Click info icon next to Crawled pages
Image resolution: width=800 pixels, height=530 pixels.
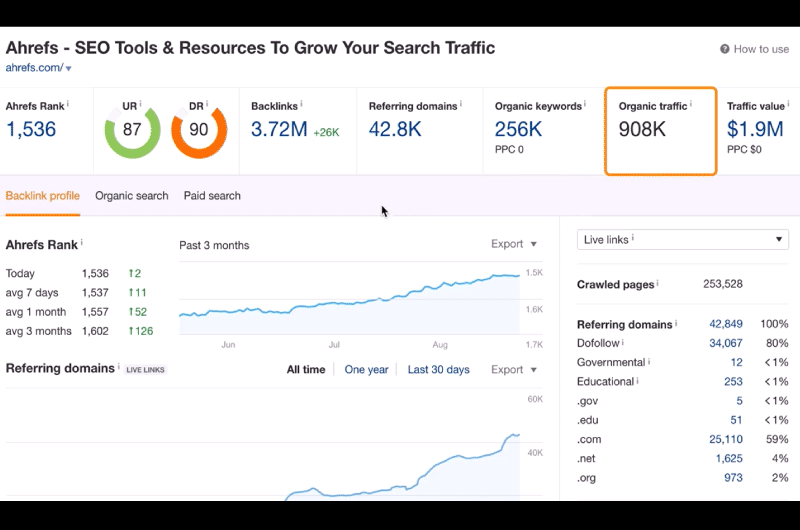coord(658,282)
